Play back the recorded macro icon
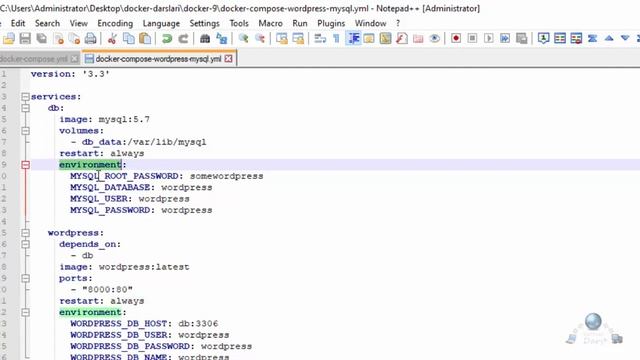 [489, 39]
